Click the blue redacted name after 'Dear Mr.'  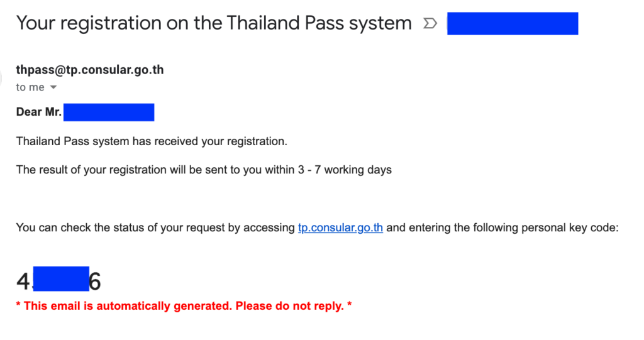tap(109, 112)
